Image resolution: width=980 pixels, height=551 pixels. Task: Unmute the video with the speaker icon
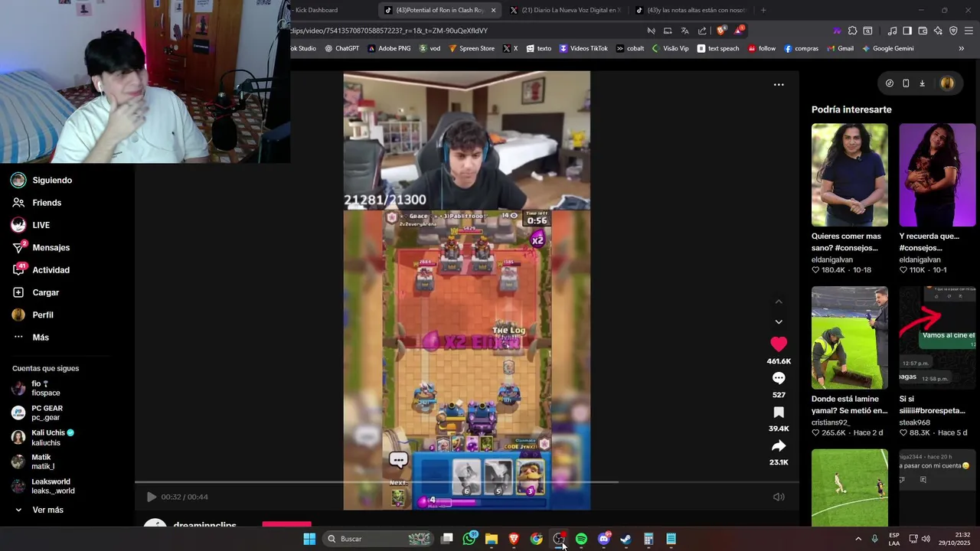coord(779,497)
